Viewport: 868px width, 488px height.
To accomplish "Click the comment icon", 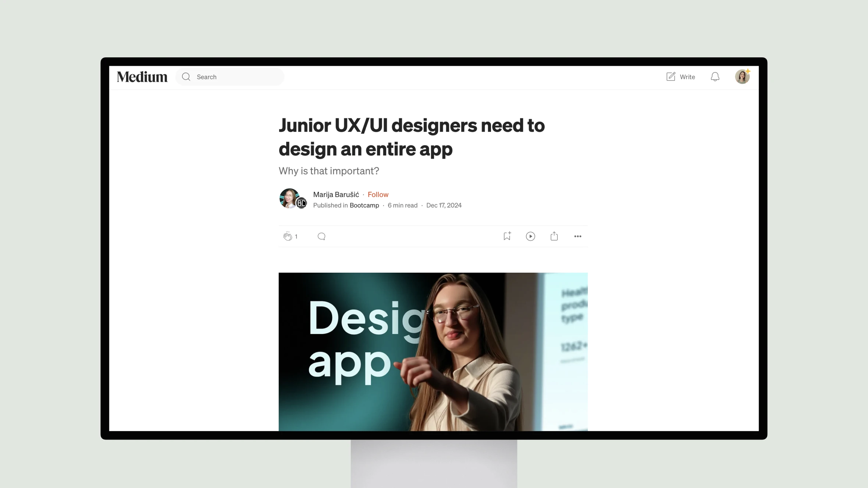I will click(x=321, y=235).
